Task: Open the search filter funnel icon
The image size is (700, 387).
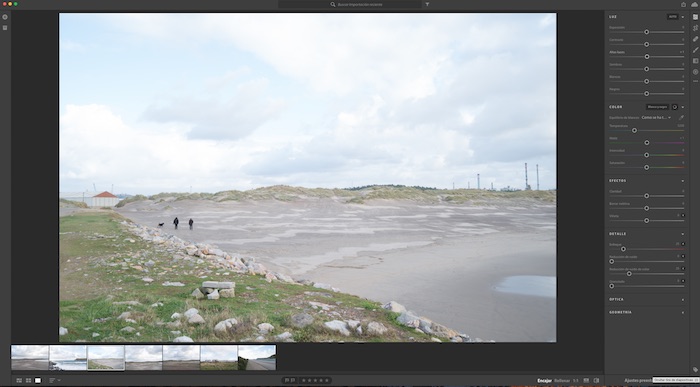Action: coord(427,4)
